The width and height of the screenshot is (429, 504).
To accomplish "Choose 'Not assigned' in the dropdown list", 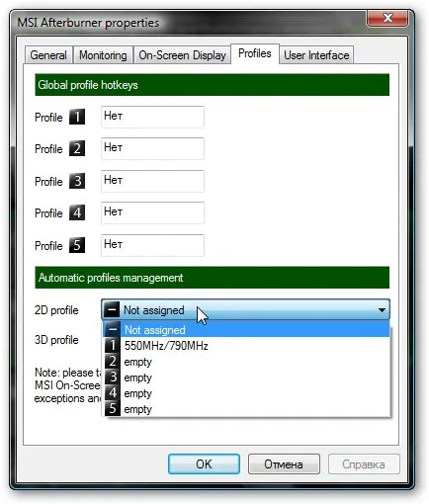I will pos(246,329).
